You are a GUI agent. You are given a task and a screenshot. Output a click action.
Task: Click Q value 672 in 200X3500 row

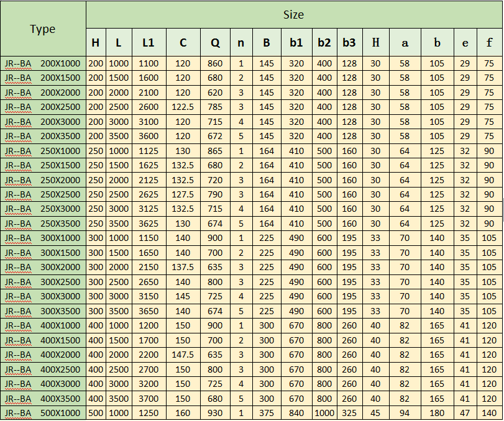point(215,136)
